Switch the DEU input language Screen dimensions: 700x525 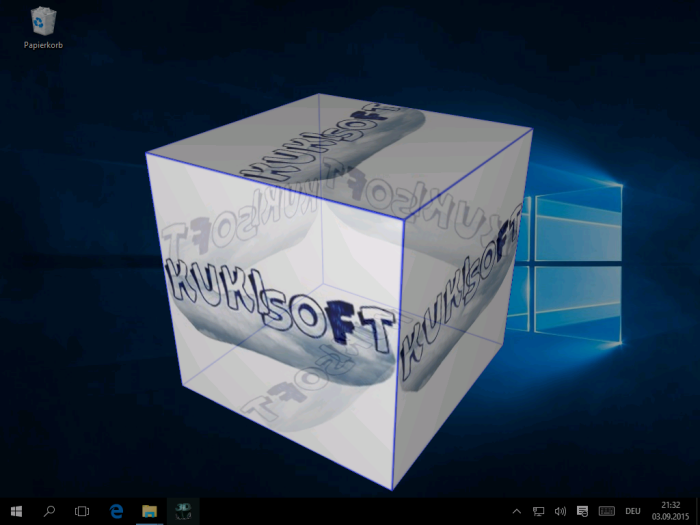click(x=632, y=511)
